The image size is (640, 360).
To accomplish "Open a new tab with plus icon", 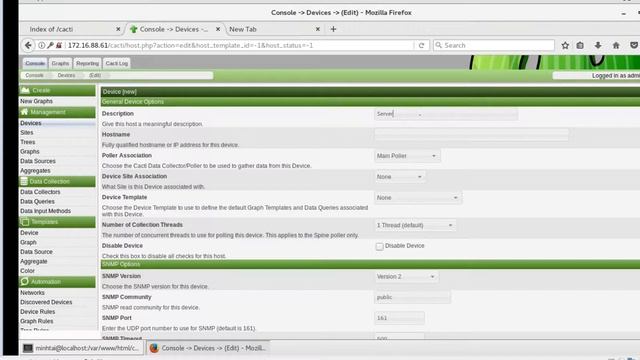I will (333, 29).
